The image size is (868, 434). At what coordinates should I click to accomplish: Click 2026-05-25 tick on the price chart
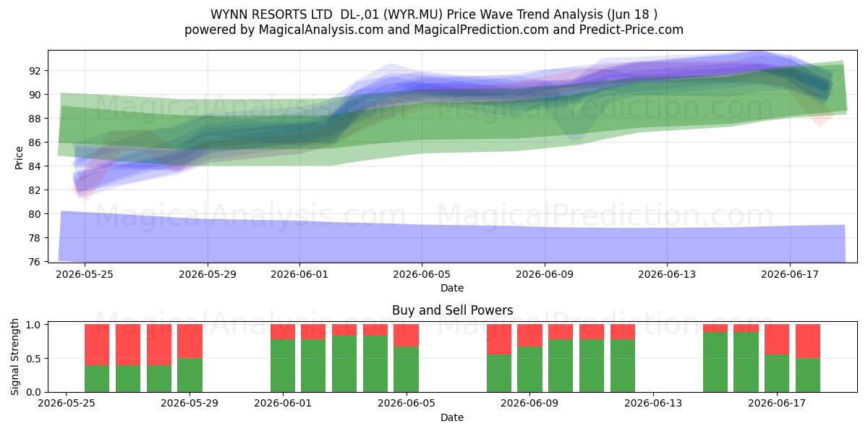[85, 274]
